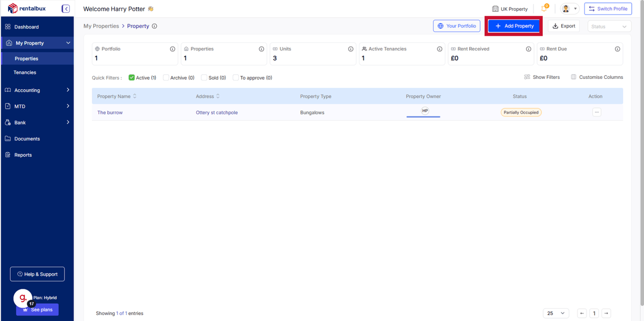Open Tenancies in the sidebar
The width and height of the screenshot is (644, 321).
click(x=25, y=72)
